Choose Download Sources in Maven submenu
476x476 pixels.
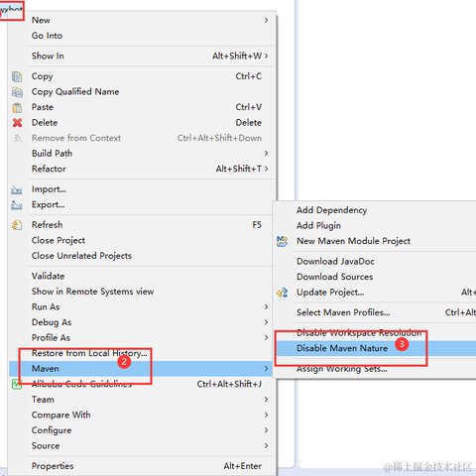pos(335,277)
